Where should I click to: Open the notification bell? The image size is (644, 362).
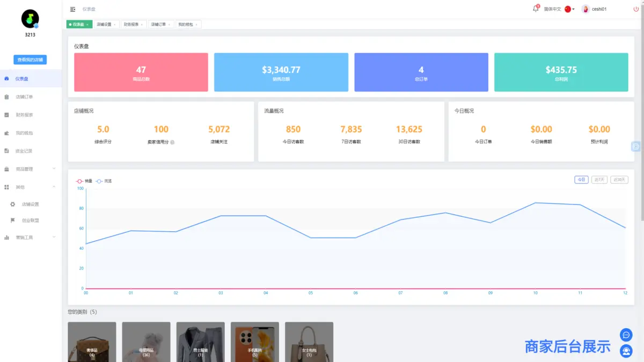(535, 9)
